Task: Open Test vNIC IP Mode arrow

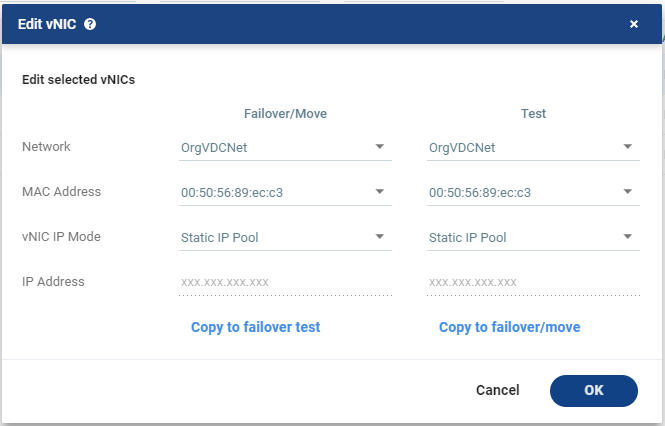Action: click(x=628, y=237)
